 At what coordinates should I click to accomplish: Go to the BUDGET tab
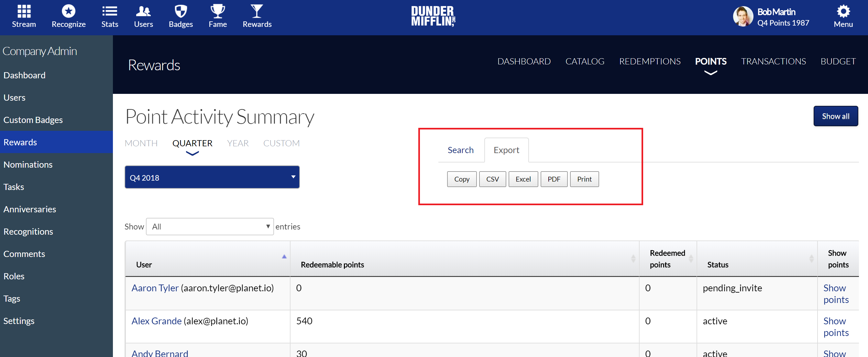(838, 61)
